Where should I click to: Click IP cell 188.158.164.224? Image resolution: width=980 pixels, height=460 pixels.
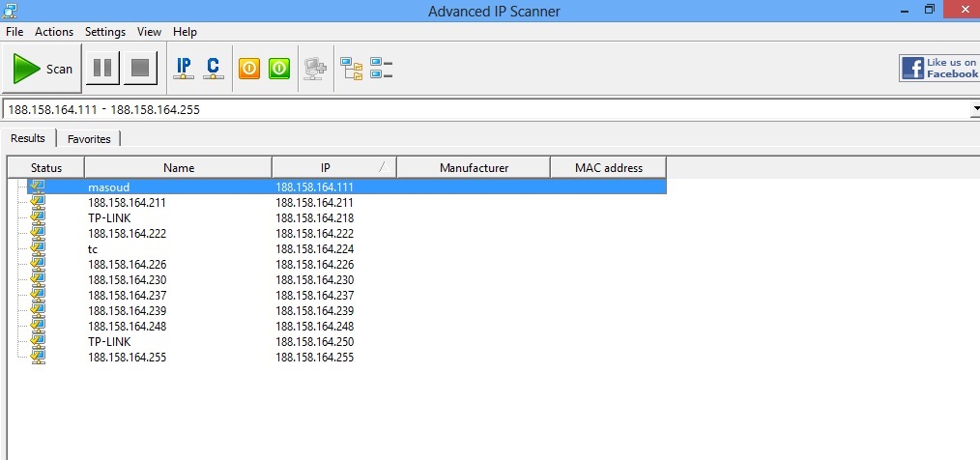coord(314,248)
